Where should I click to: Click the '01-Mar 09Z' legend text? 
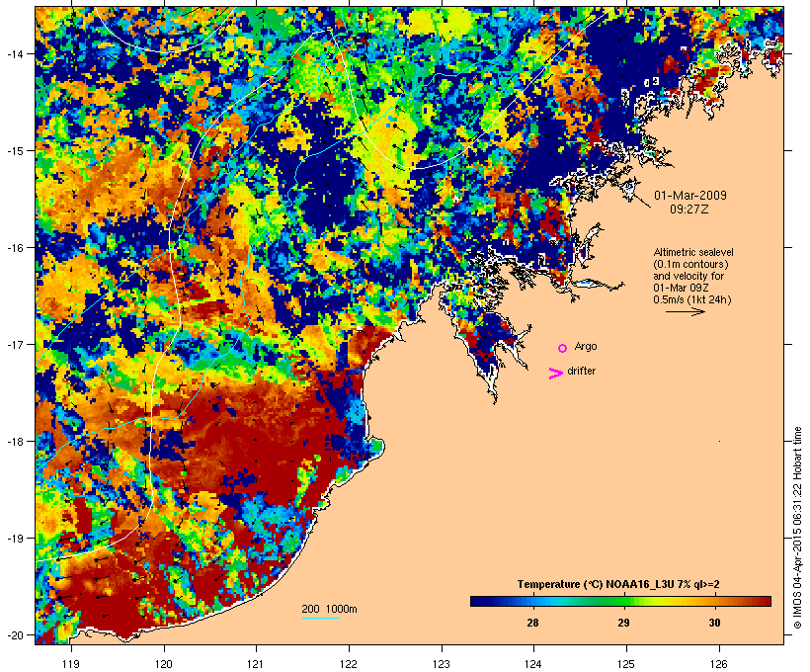[x=681, y=288]
